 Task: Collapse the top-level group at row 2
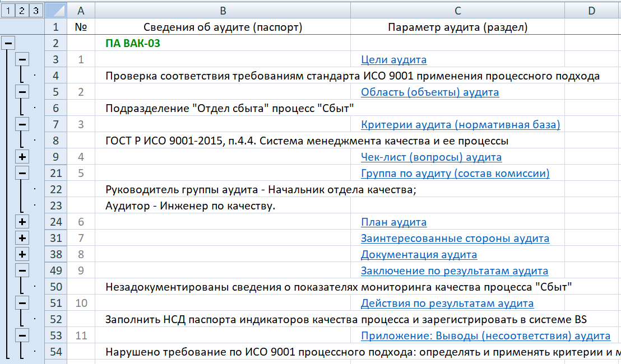(8, 44)
